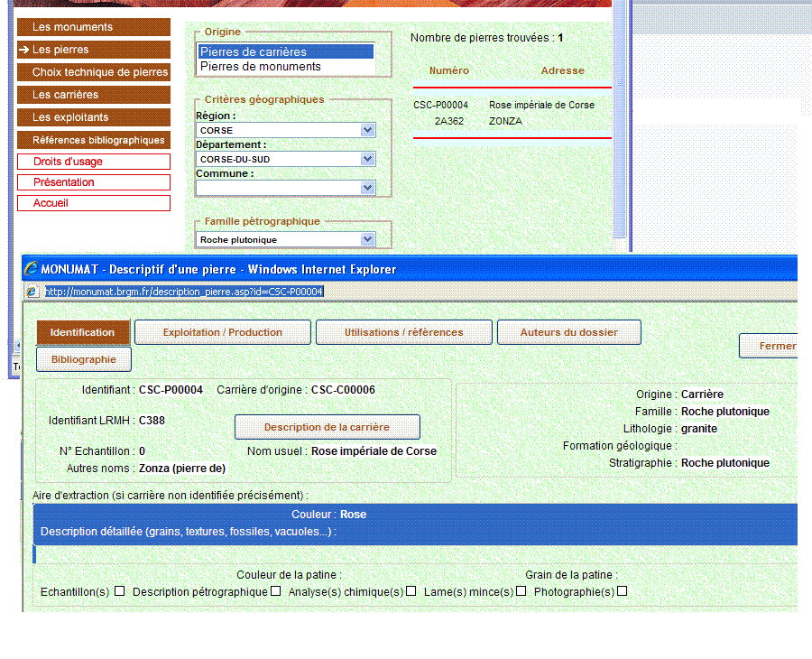Toggle the Lame(s) mince(s) checkbox

click(x=521, y=591)
